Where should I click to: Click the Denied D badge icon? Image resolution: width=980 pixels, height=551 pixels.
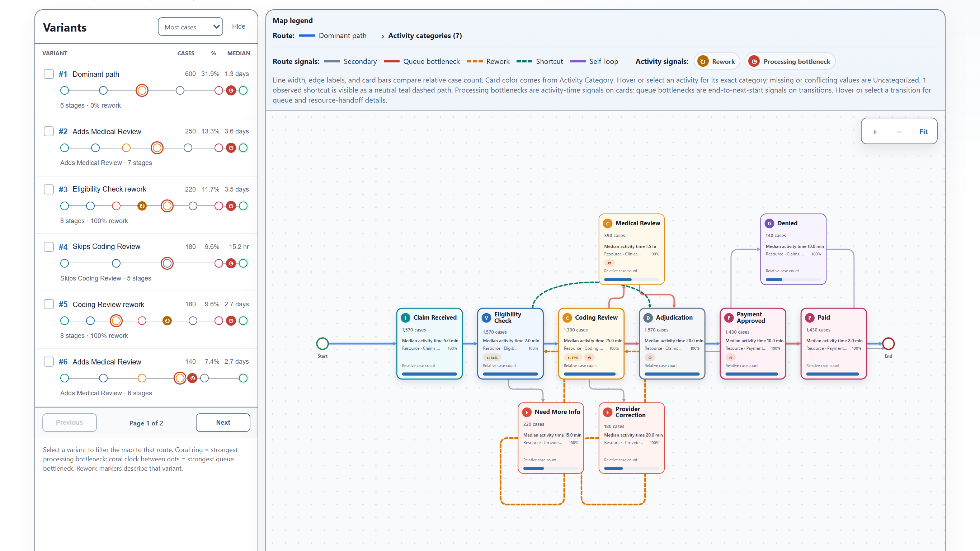pos(769,223)
